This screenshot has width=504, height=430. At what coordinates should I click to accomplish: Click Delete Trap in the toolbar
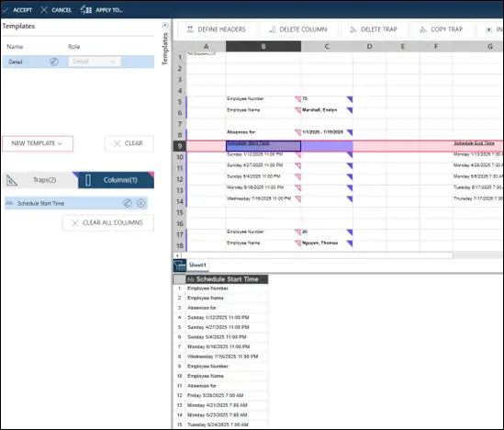[x=374, y=29]
